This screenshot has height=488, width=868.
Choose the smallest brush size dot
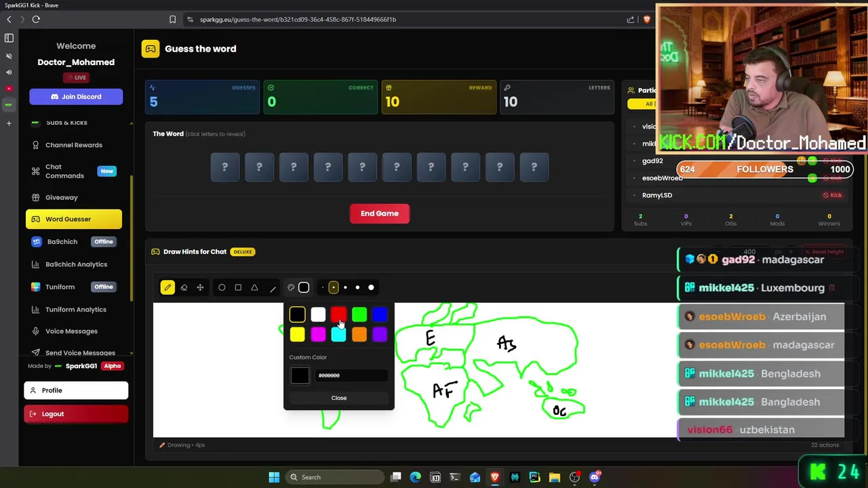click(323, 287)
